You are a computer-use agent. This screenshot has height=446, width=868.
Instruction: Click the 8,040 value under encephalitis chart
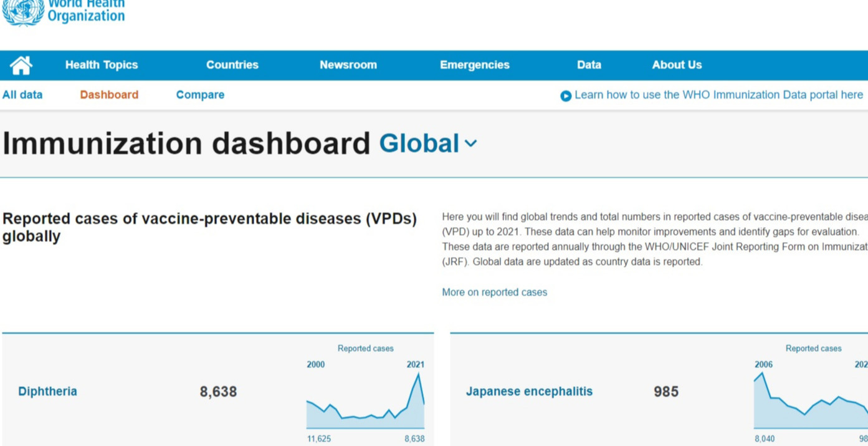765,439
